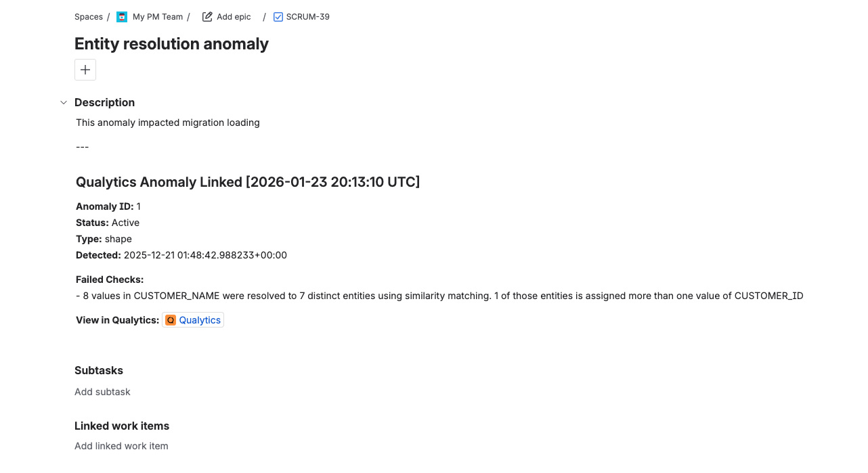Toggle the checked work item indicator for SCRUM-39
Viewport: 868px width, 473px height.
(x=277, y=16)
